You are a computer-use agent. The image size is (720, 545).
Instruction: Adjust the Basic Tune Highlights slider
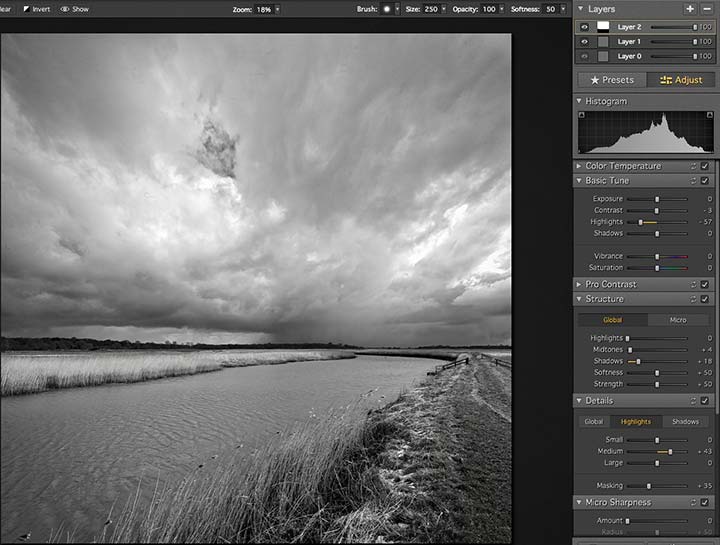pyautogui.click(x=641, y=222)
